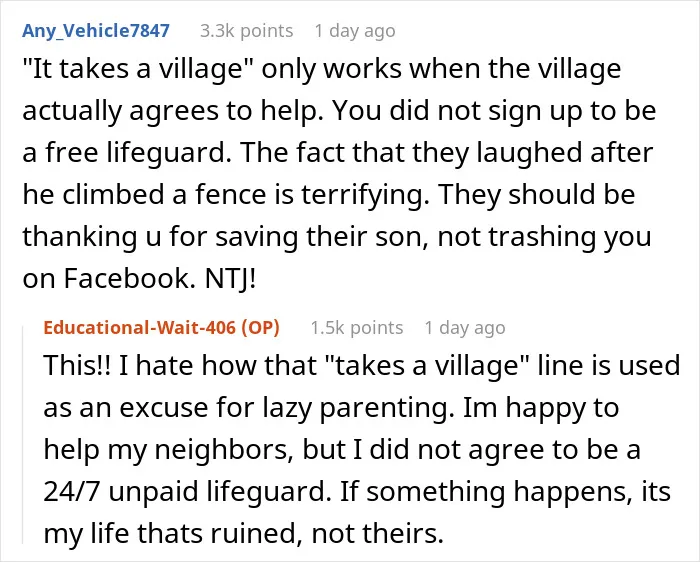Screen dimensions: 700x562
Task: Click the word Facebook in the top comment
Action: [x=129, y=279]
